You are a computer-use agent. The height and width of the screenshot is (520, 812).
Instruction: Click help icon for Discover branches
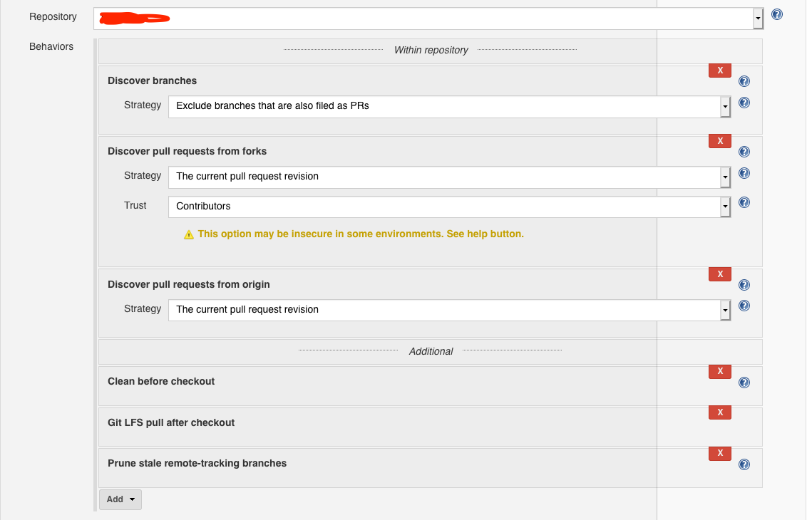(744, 81)
